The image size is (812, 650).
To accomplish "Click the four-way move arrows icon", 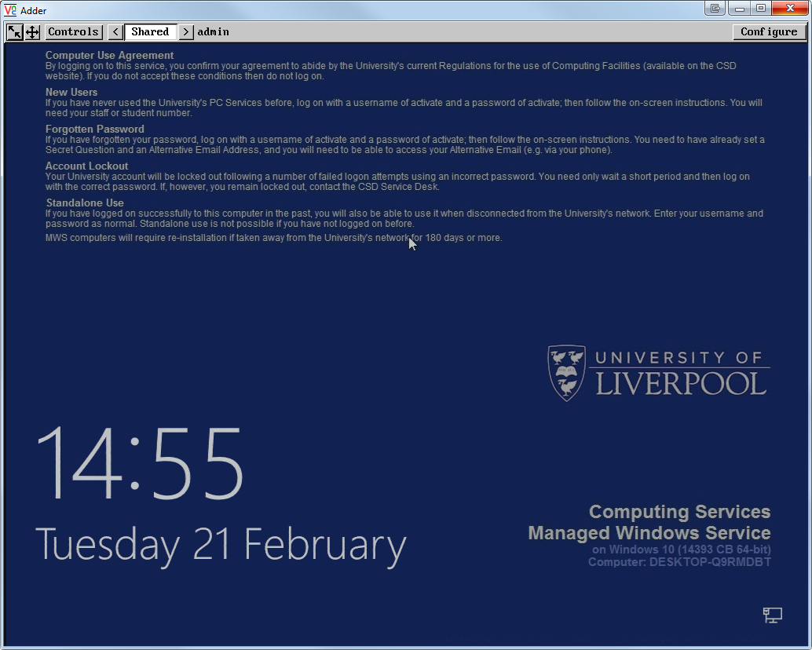I will pos(32,32).
